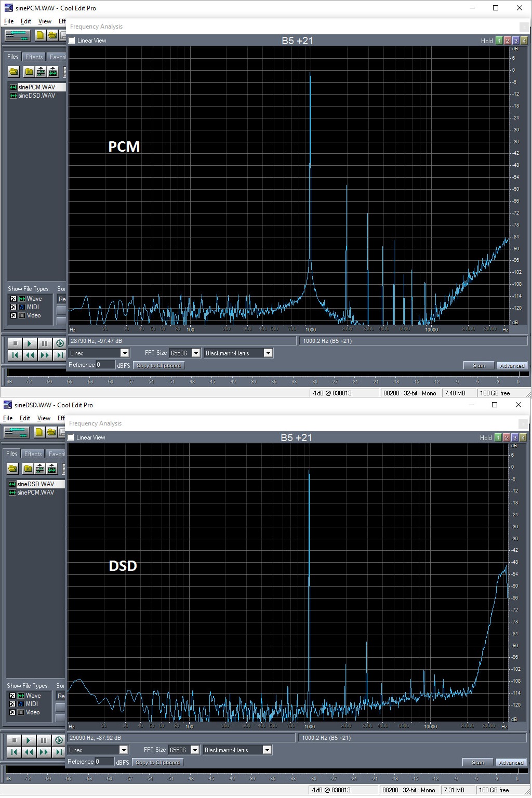Toggle the Wave file type checkbox
The height and width of the screenshot is (798, 532).
[x=14, y=298]
